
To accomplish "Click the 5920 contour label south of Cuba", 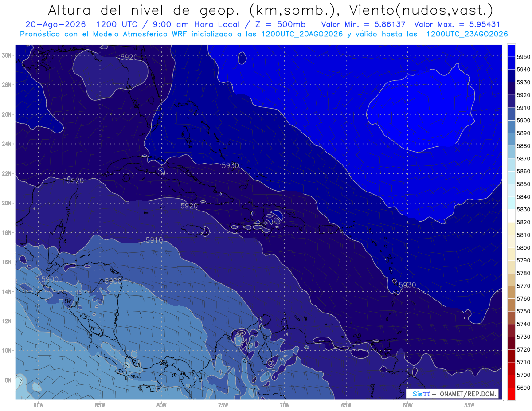I will (189, 206).
